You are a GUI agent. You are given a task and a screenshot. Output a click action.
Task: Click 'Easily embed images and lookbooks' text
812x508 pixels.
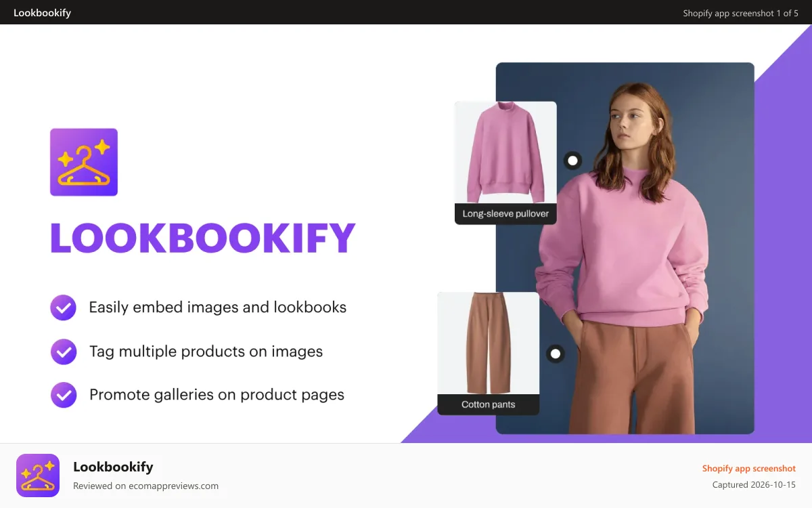pos(218,308)
